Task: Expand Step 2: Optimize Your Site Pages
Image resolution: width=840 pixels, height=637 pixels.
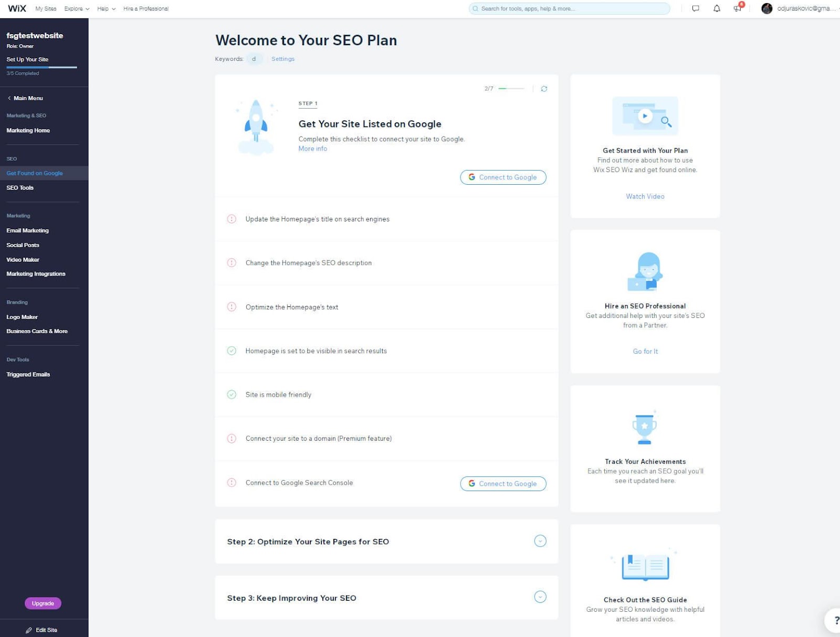Action: (x=540, y=541)
